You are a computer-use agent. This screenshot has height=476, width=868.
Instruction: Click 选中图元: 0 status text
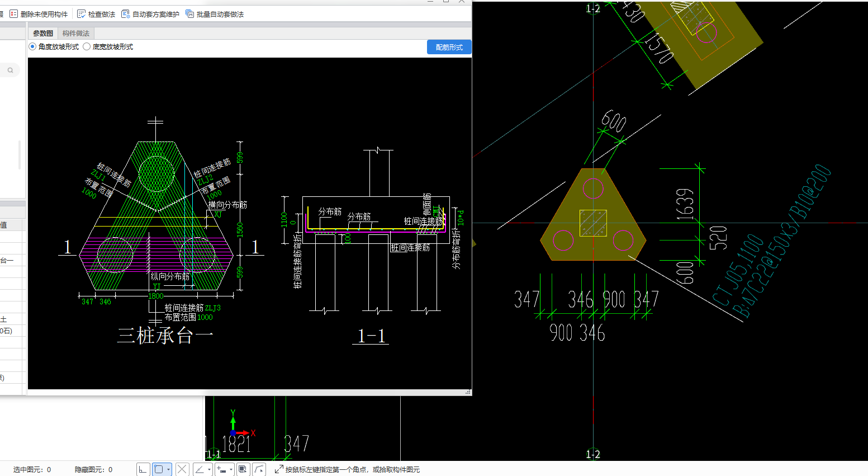click(32, 470)
